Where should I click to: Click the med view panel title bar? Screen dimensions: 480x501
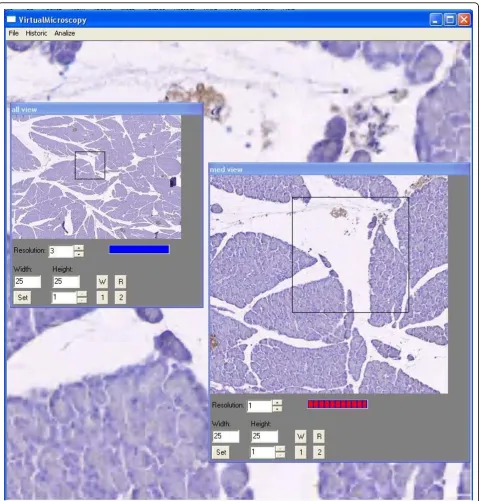(339, 169)
